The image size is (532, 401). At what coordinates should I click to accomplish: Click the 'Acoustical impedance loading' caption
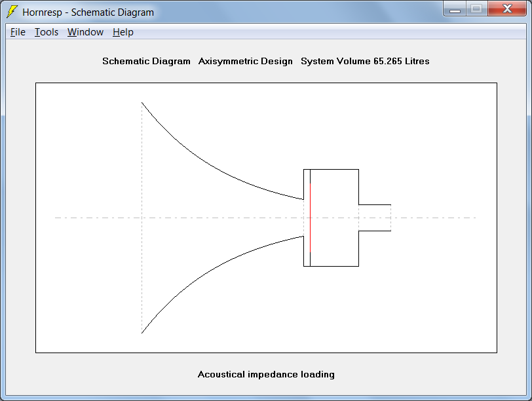click(x=266, y=374)
